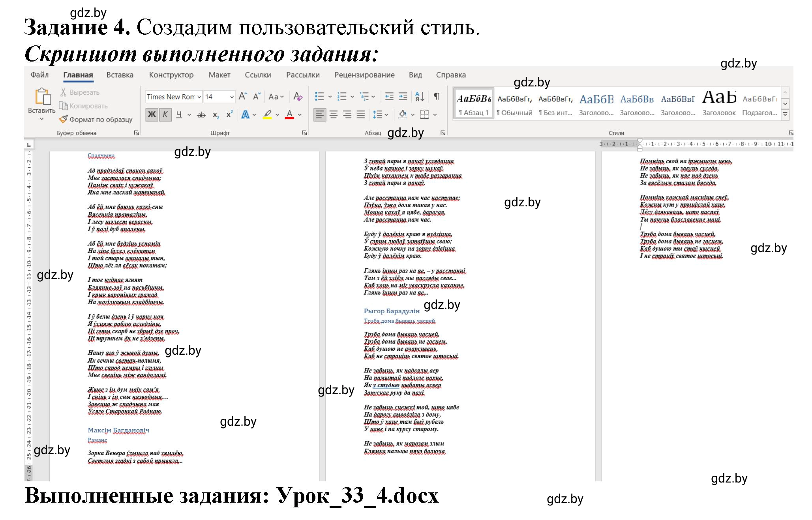
Task: Decrease the paragraph indent
Action: [389, 97]
